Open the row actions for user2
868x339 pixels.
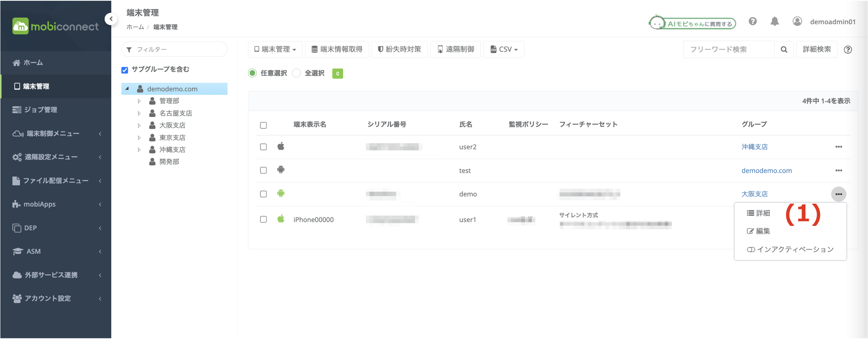point(839,147)
